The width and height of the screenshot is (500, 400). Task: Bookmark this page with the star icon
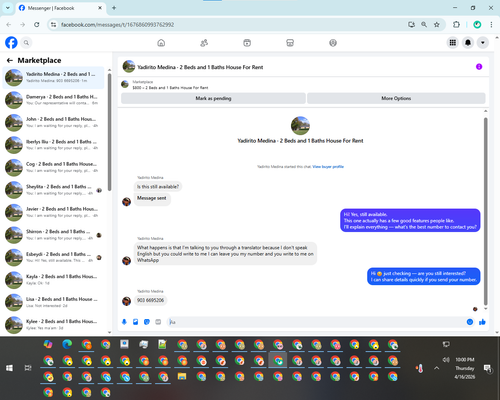[x=437, y=24]
